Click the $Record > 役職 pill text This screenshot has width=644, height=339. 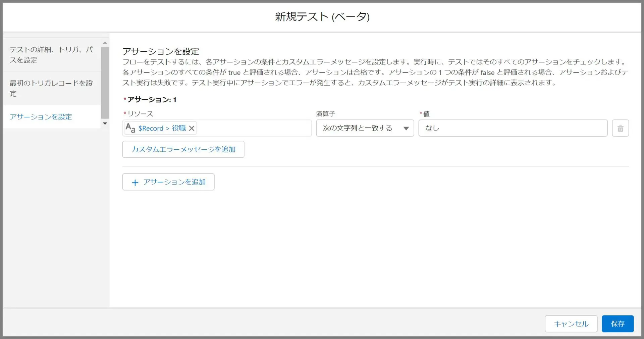tap(162, 128)
